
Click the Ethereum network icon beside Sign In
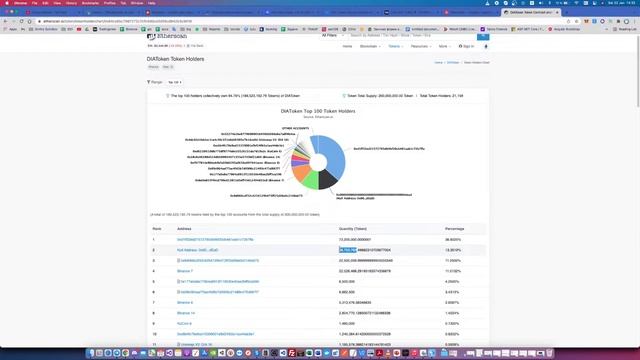tap(486, 47)
